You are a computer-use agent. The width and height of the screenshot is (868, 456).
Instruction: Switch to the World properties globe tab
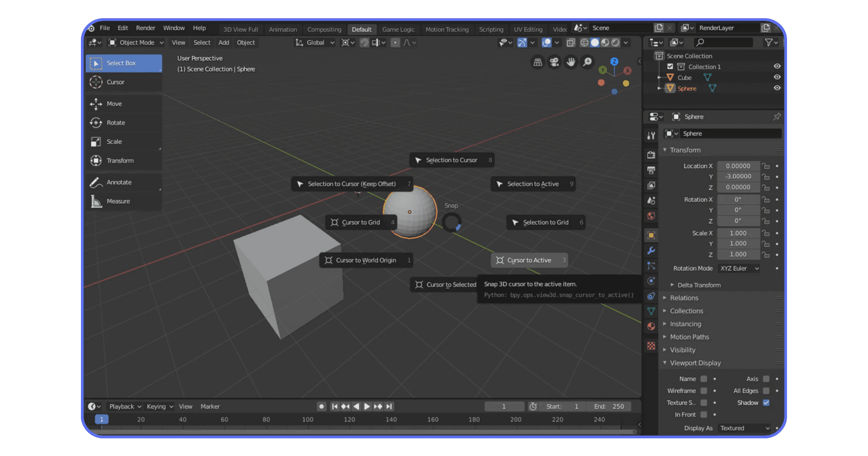pos(651,216)
